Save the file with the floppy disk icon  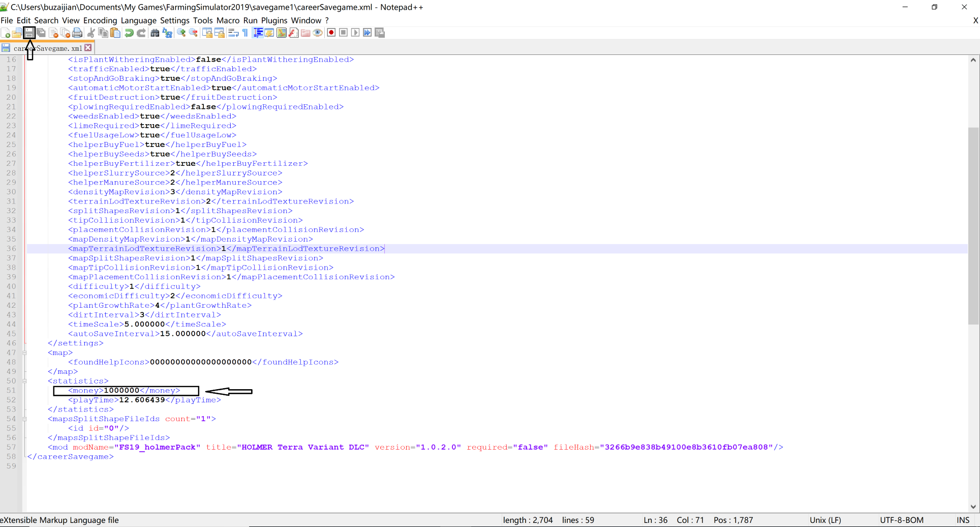click(x=29, y=33)
